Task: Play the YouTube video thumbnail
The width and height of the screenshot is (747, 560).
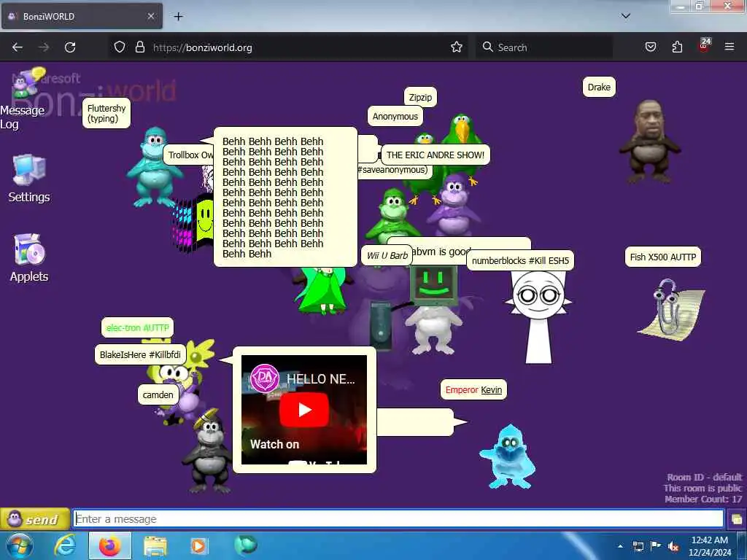Action: [304, 410]
